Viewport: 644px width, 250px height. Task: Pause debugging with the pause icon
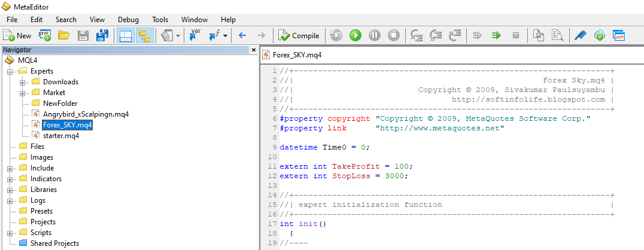375,36
